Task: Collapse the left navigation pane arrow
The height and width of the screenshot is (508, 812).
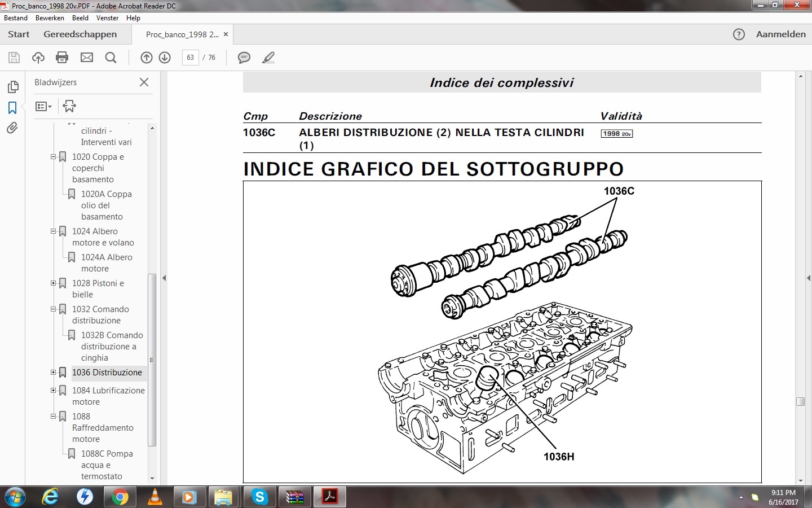Action: (x=164, y=278)
